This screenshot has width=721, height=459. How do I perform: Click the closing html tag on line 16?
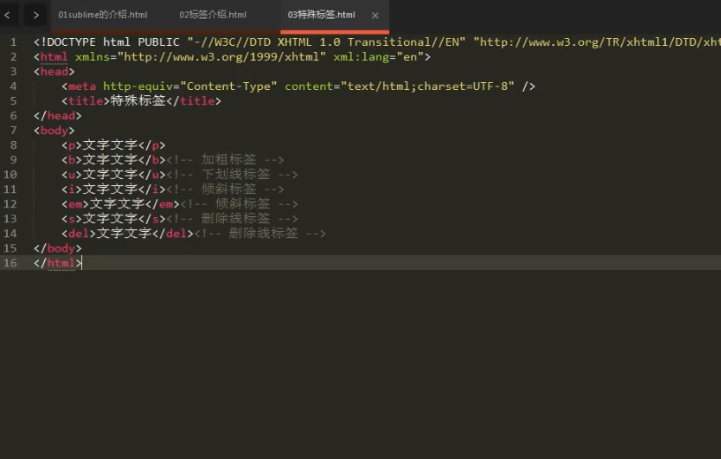tap(57, 263)
